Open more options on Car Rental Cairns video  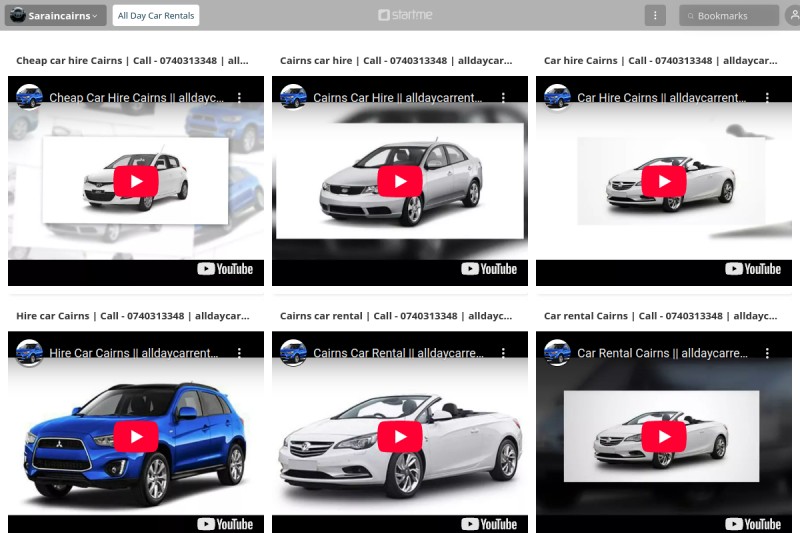(767, 353)
